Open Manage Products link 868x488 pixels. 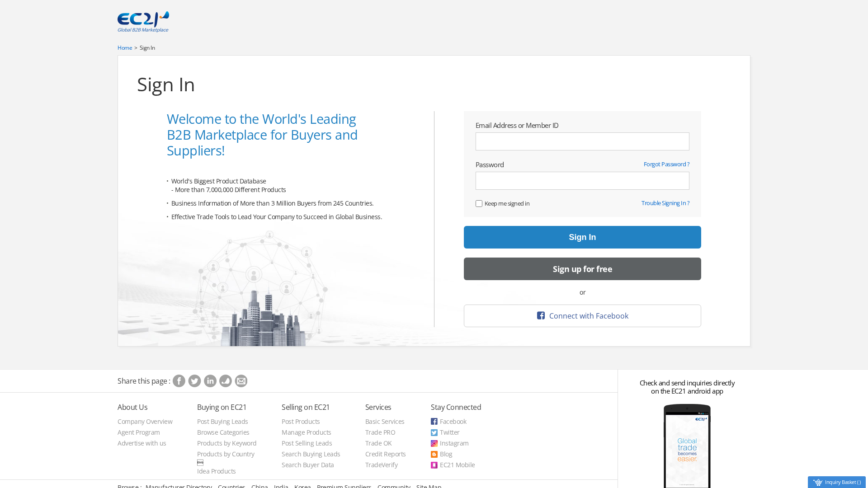(306, 432)
